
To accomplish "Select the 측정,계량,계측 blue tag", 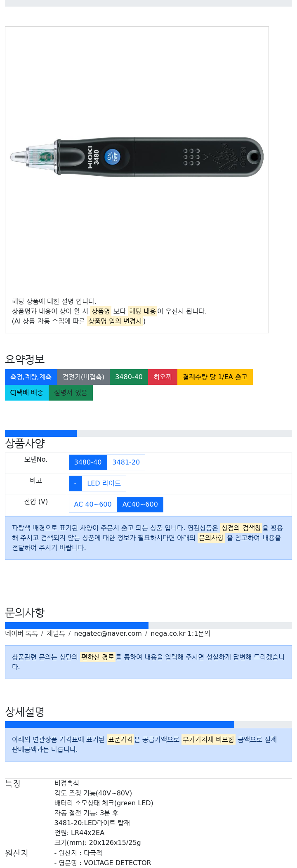I will [31, 377].
